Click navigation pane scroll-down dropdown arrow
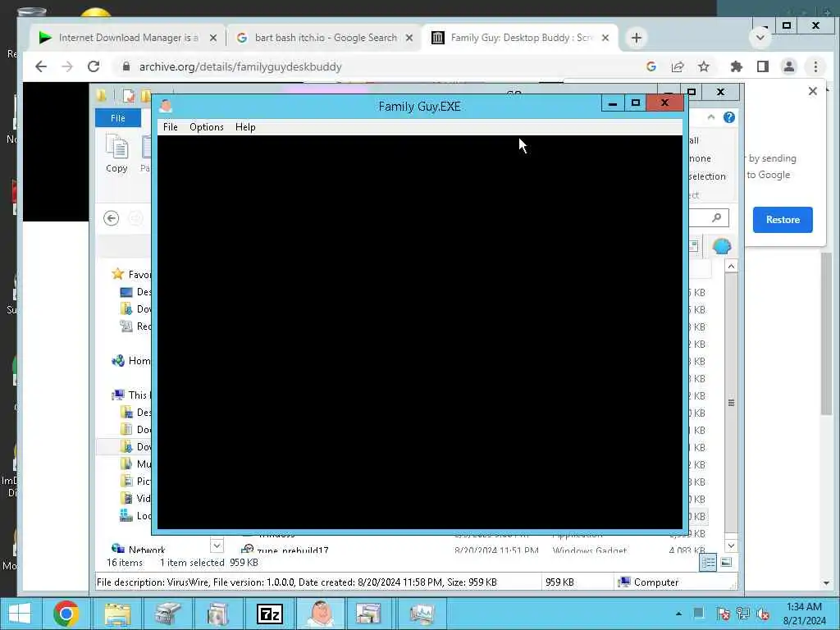840x630 pixels. pyautogui.click(x=217, y=546)
